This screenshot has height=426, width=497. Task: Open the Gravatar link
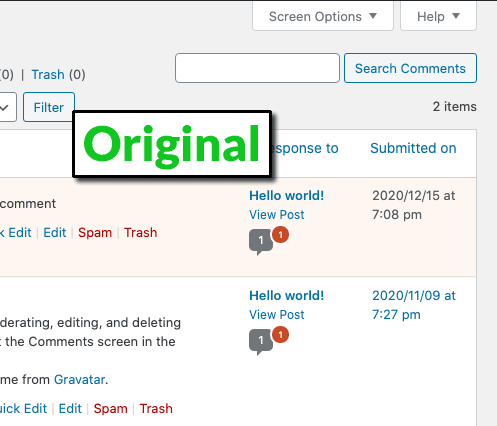[79, 379]
